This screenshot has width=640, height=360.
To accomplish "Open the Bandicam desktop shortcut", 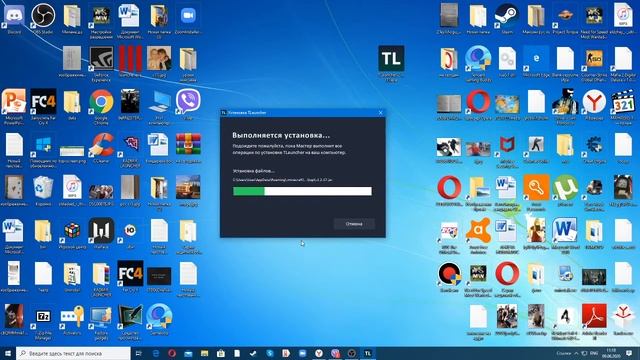I will coord(449,278).
